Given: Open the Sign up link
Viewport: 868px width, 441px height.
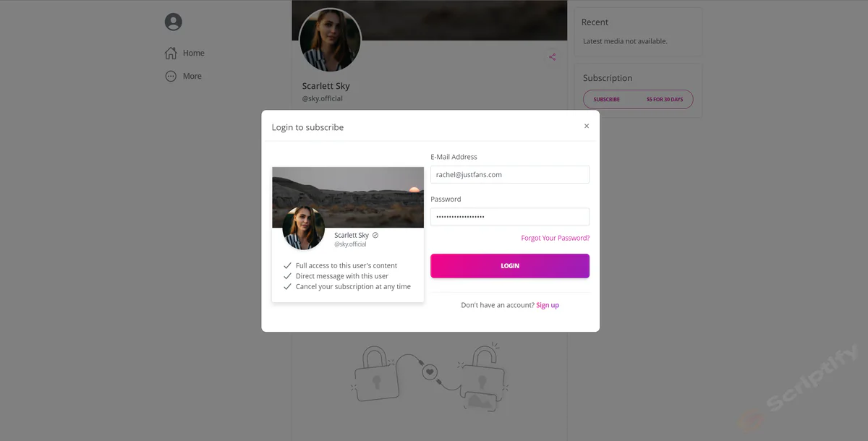Looking at the screenshot, I should (x=548, y=305).
